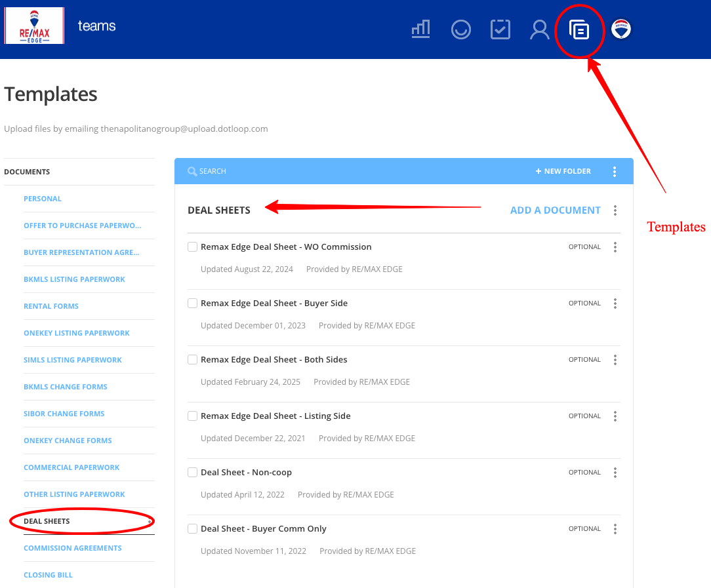Check Remax Edge Deal Sheet - Listing Side
711x588 pixels.
pos(192,416)
